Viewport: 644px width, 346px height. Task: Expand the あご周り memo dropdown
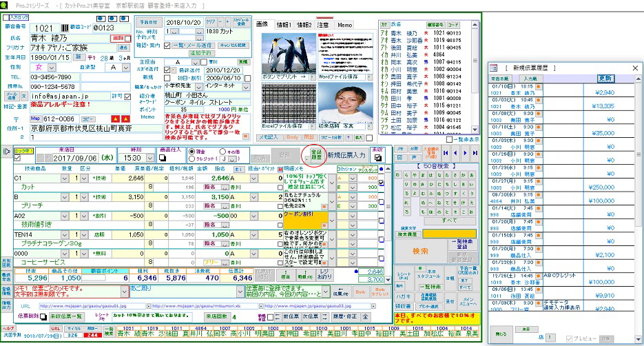[x=240, y=292]
